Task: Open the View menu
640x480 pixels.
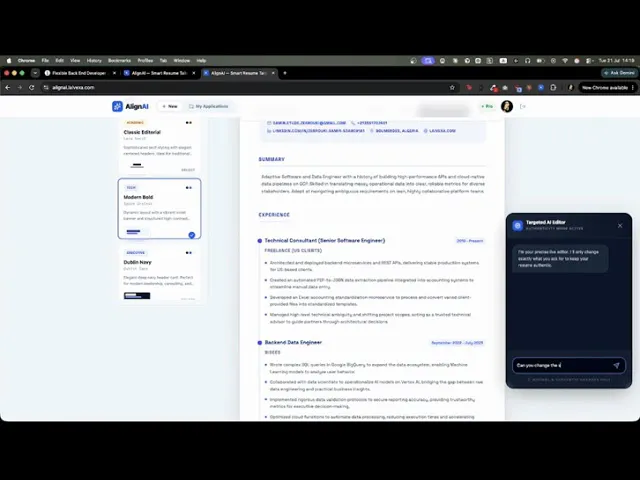Action: [75, 60]
